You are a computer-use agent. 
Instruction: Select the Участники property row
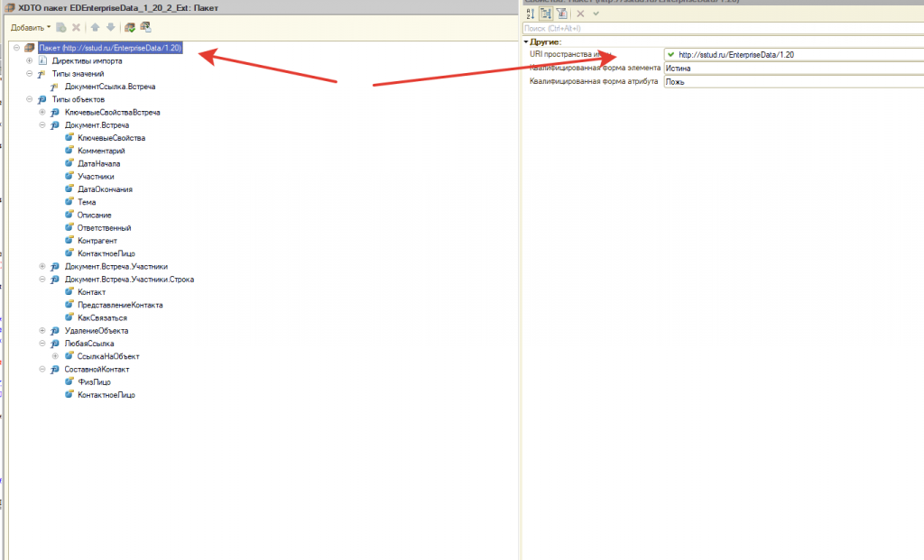(x=96, y=177)
